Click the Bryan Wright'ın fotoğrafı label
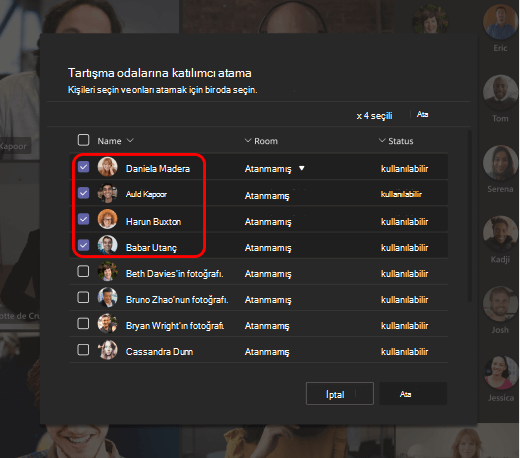The image size is (520, 458). pyautogui.click(x=175, y=326)
